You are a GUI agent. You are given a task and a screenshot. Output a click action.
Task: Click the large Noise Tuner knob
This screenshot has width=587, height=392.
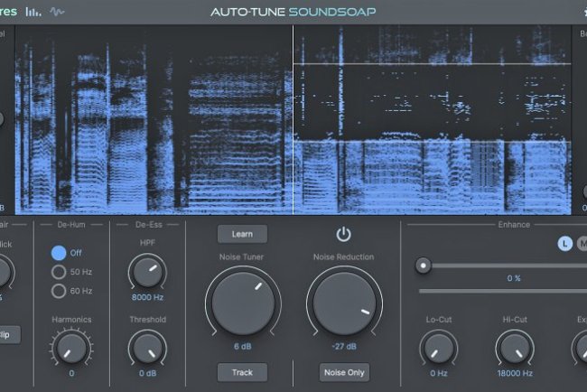[x=243, y=303]
